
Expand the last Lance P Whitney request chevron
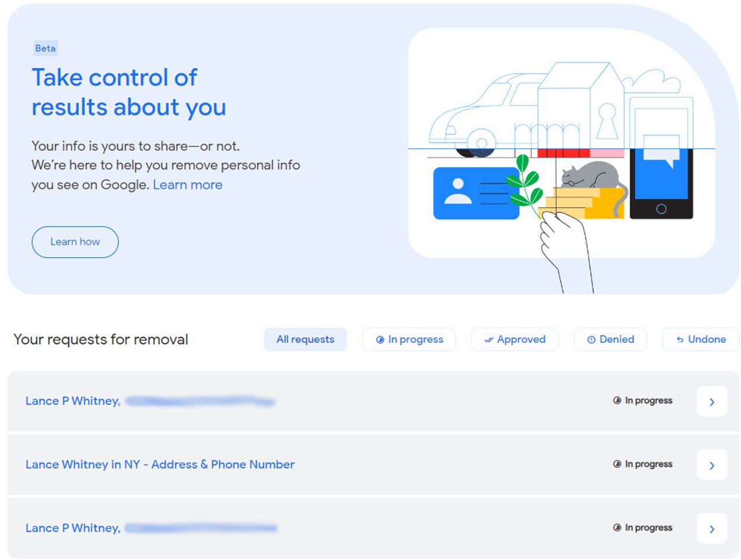pyautogui.click(x=711, y=529)
